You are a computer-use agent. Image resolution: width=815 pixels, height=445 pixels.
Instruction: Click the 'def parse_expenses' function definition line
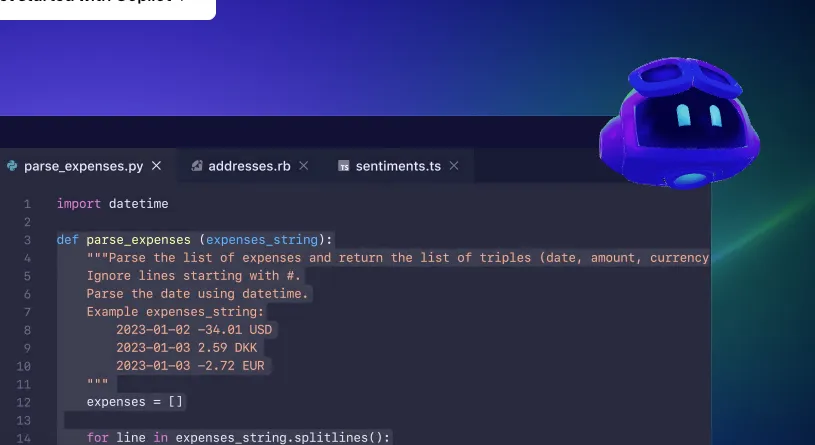point(194,240)
